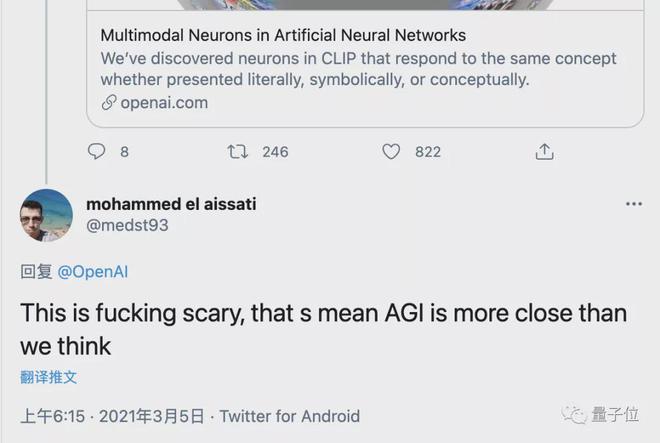
Task: Click the retweet arrows icon
Action: (237, 152)
